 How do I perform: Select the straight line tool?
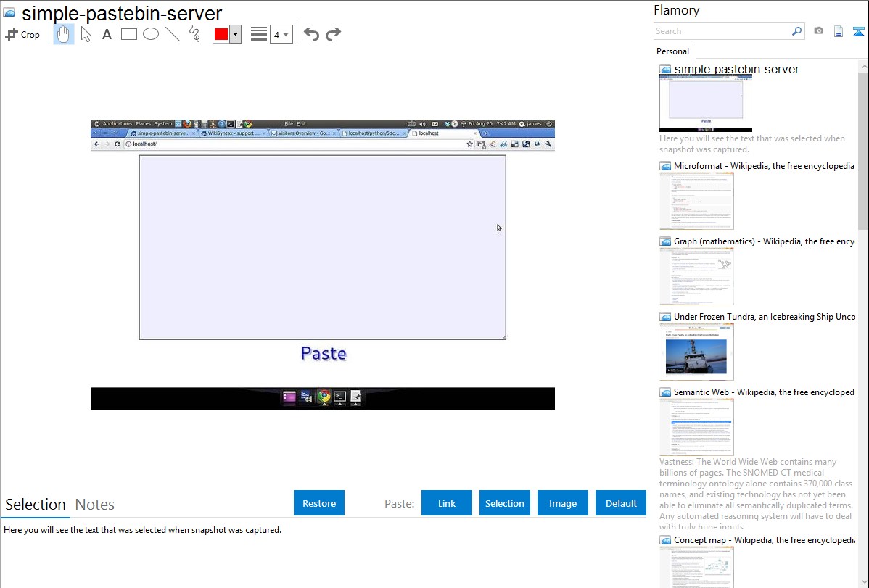coord(173,34)
